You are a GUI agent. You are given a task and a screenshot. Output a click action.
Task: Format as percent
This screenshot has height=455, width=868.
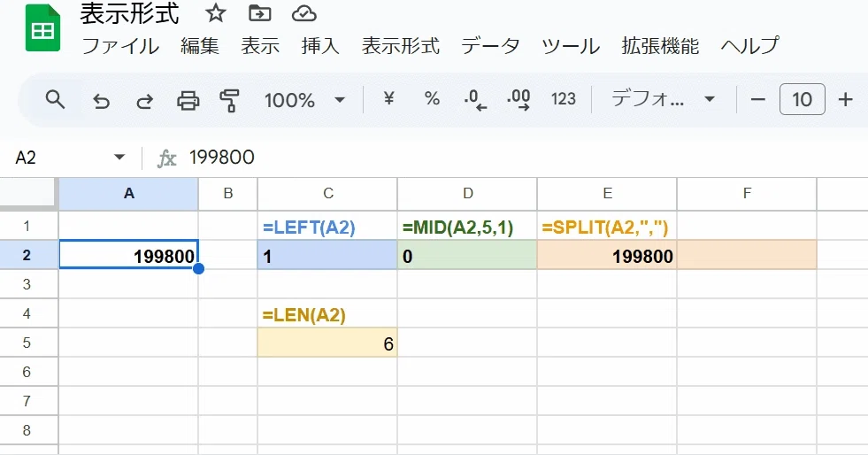click(432, 99)
